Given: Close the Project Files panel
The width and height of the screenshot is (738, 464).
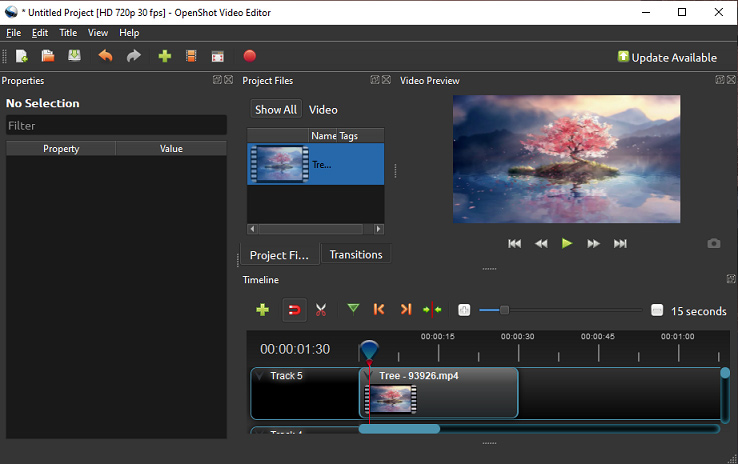Looking at the screenshot, I should point(386,80).
